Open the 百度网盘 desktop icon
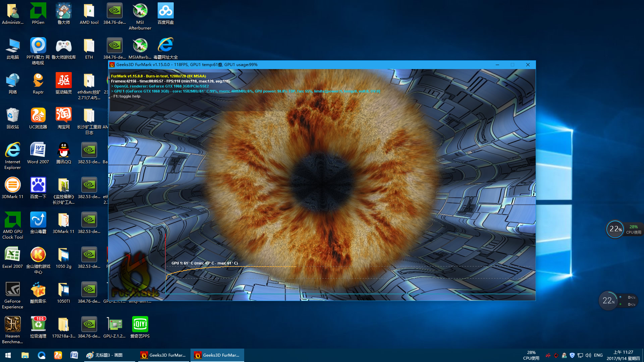This screenshot has width=644, height=362. coord(165,11)
